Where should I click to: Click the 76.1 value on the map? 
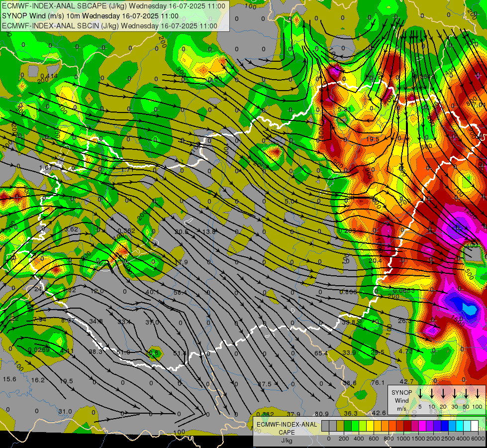(x=378, y=382)
